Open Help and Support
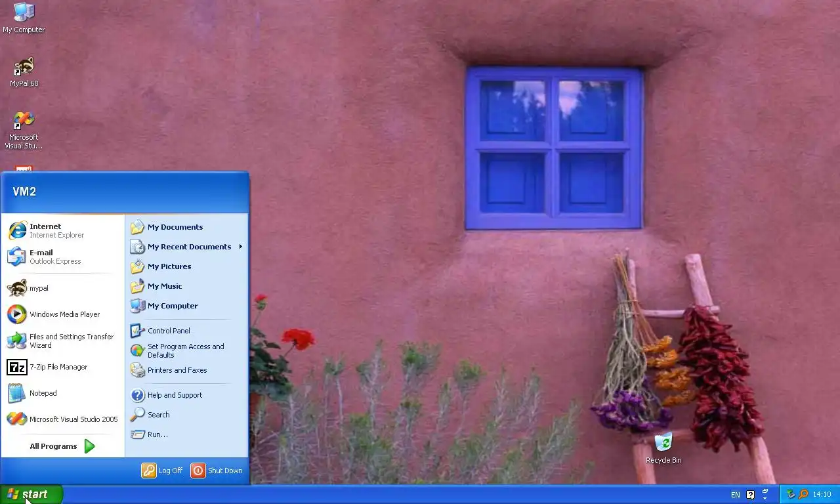The width and height of the screenshot is (840, 504). [x=186, y=395]
